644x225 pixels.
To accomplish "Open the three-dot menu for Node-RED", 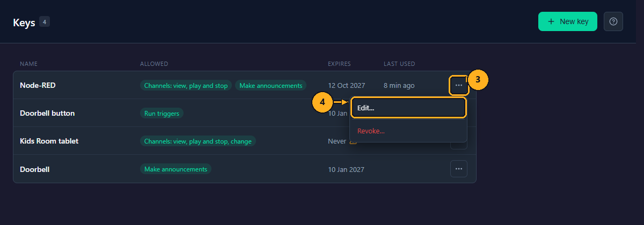I will point(458,85).
